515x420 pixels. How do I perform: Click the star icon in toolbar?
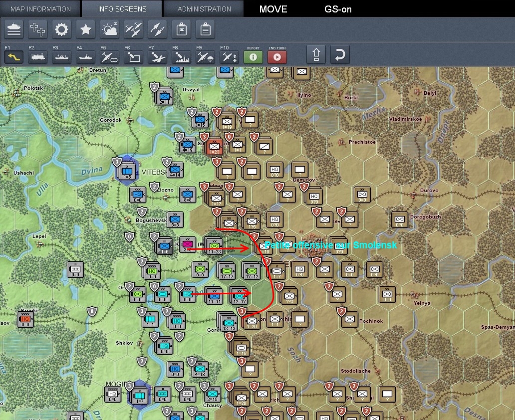pos(86,30)
